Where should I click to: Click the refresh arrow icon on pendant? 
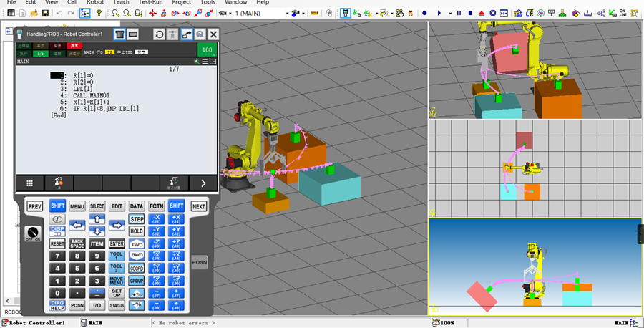(160, 34)
